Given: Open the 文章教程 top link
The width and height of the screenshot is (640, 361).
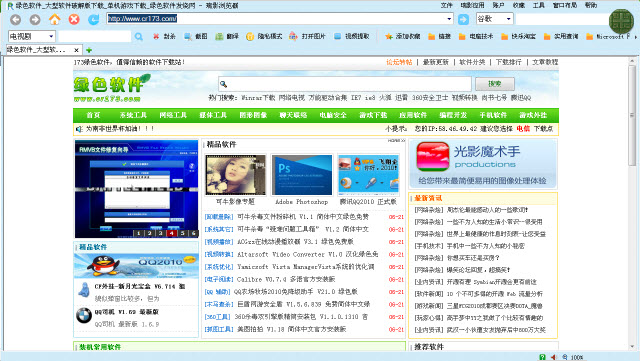Looking at the screenshot, I should pyautogui.click(x=545, y=62).
